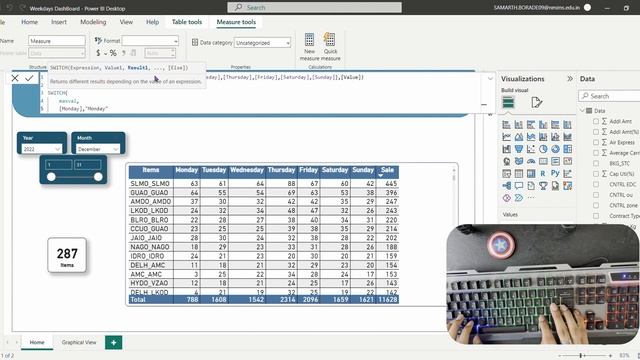The height and width of the screenshot is (360, 640).
Task: Open the currency format dropdown arrow
Action: point(105,53)
